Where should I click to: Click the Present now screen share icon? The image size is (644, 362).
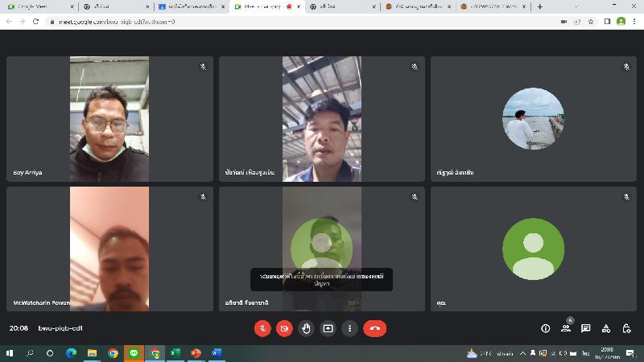[328, 328]
